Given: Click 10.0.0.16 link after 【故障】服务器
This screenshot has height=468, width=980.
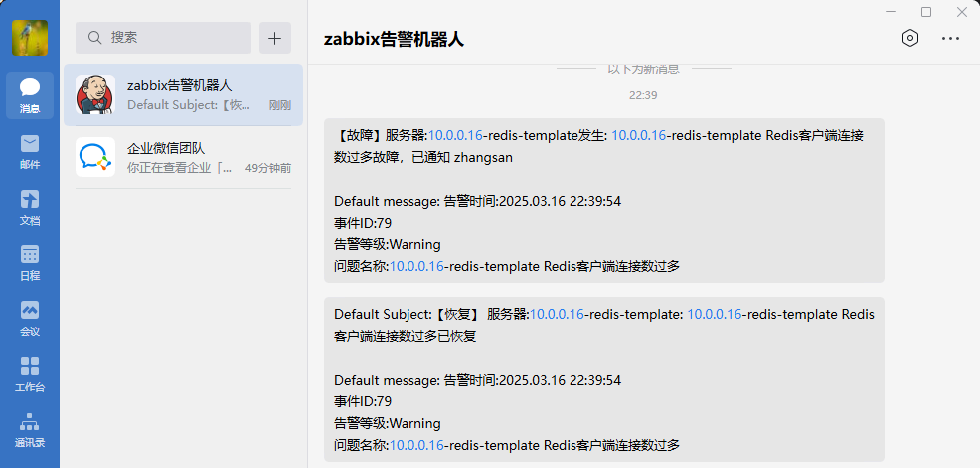Looking at the screenshot, I should [x=455, y=135].
